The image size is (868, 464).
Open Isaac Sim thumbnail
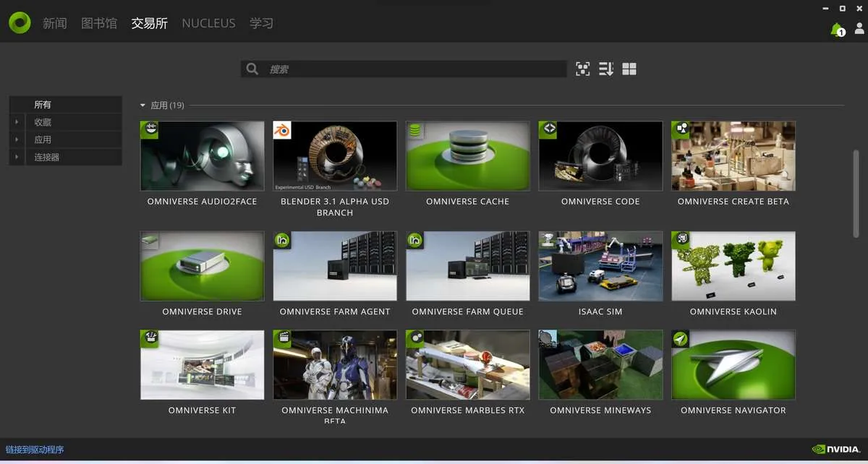tap(600, 266)
